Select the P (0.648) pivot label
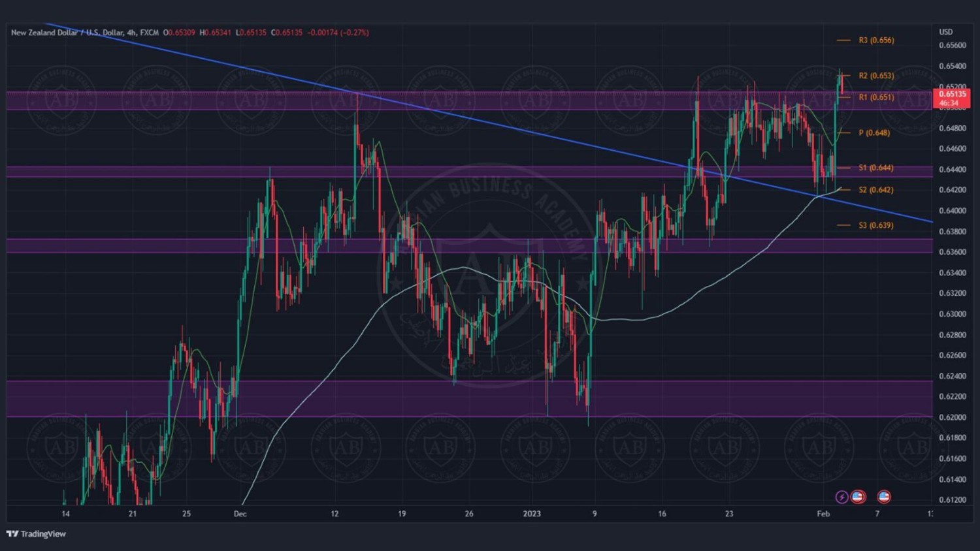Viewport: 980px width, 551px height. click(874, 133)
